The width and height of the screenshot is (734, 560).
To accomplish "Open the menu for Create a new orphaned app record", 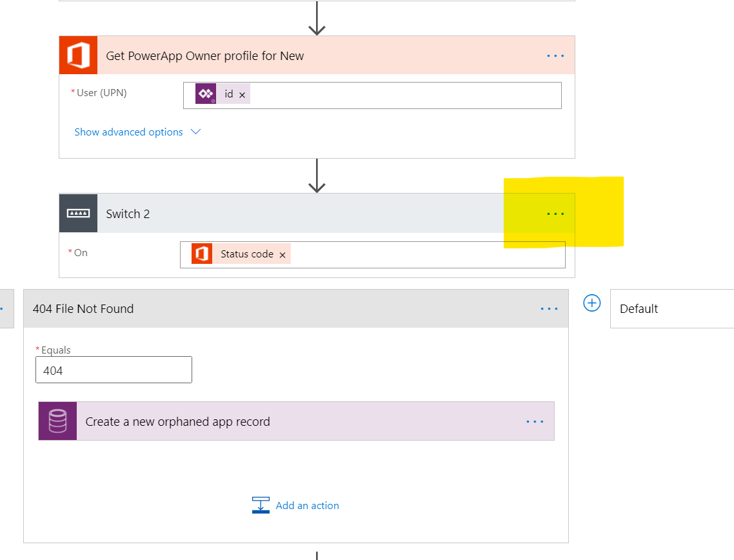I will (x=535, y=421).
